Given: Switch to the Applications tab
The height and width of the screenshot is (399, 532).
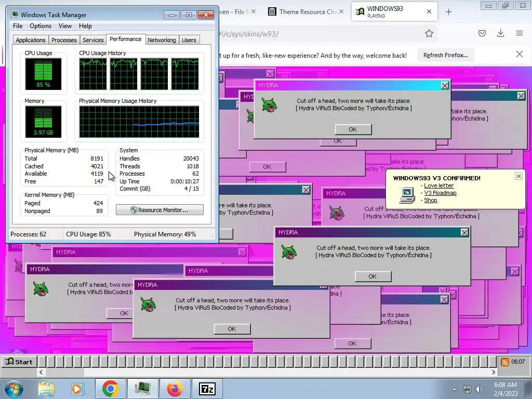Looking at the screenshot, I should (x=31, y=40).
